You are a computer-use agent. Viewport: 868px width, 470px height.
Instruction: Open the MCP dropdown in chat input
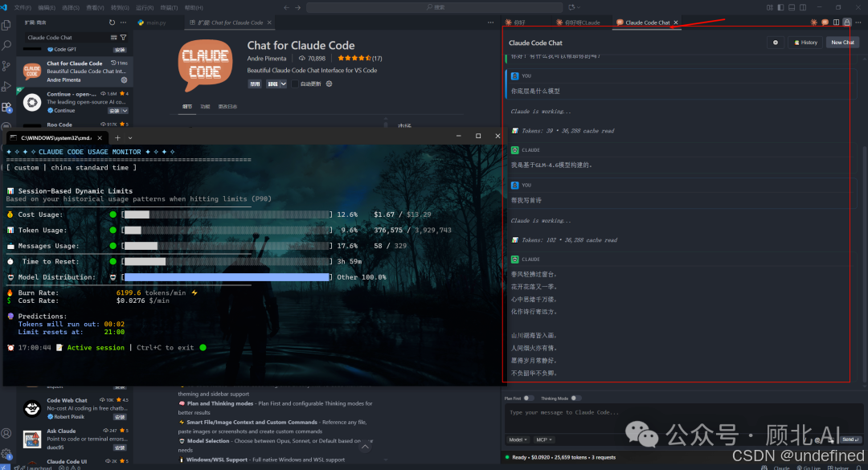click(543, 439)
